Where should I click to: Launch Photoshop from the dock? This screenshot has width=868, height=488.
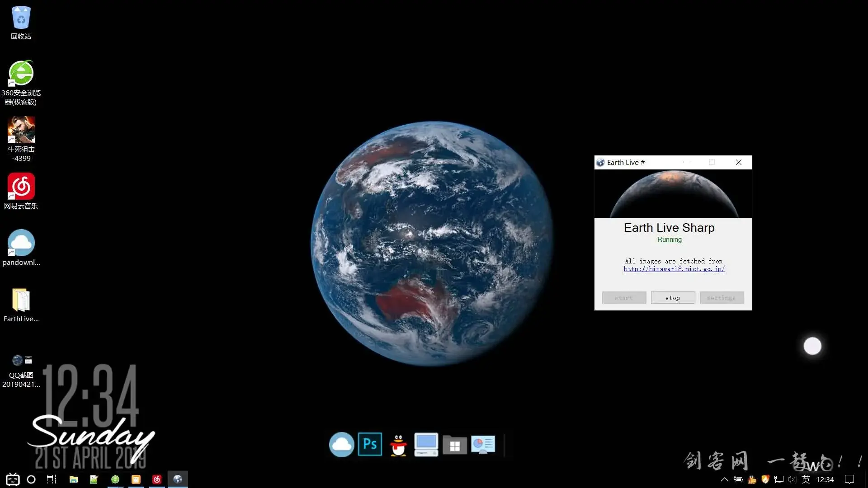point(370,444)
